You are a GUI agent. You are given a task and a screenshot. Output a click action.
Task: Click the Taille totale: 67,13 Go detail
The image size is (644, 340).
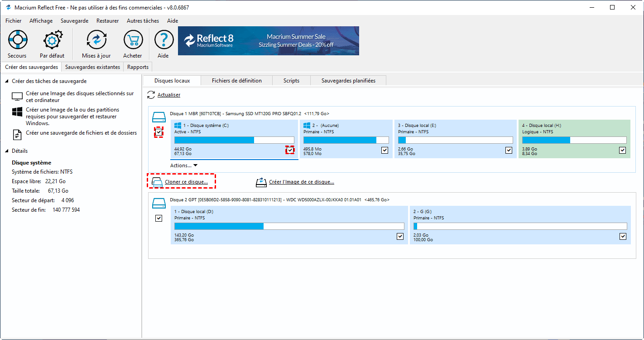pos(40,191)
